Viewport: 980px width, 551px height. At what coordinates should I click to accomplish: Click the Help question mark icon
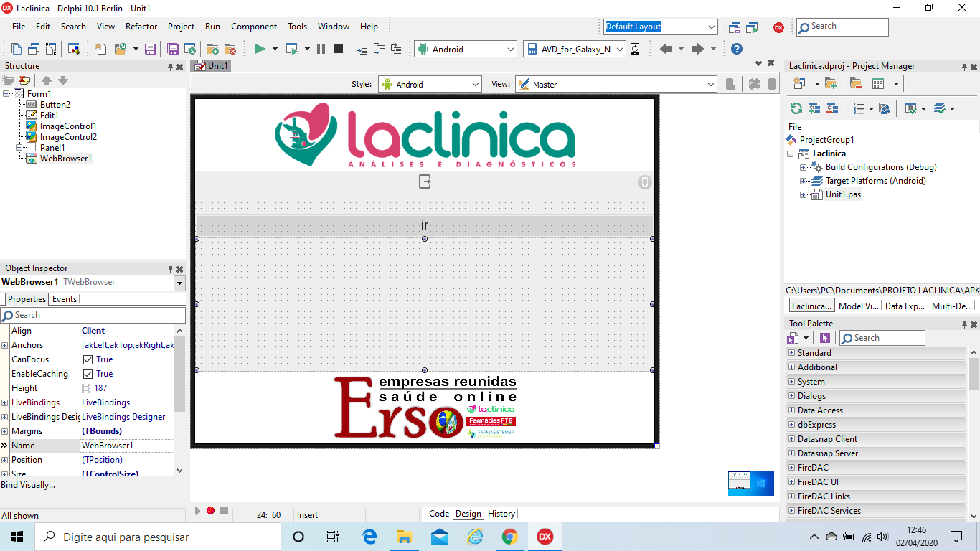coord(736,49)
